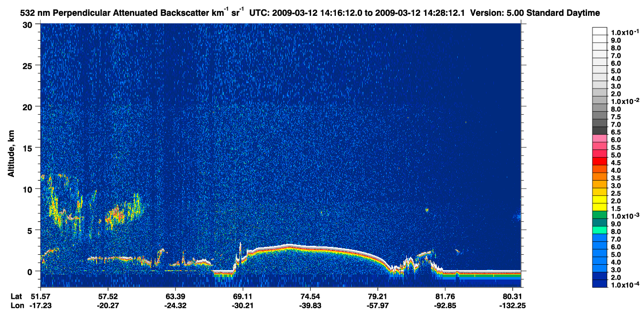Image resolution: width=644 pixels, height=330 pixels.
Task: Click the pure red swatch above 4.5
Action: pyautogui.click(x=600, y=161)
